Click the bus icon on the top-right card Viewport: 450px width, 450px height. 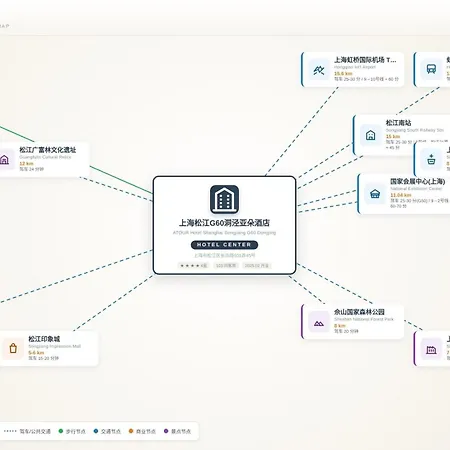click(431, 69)
